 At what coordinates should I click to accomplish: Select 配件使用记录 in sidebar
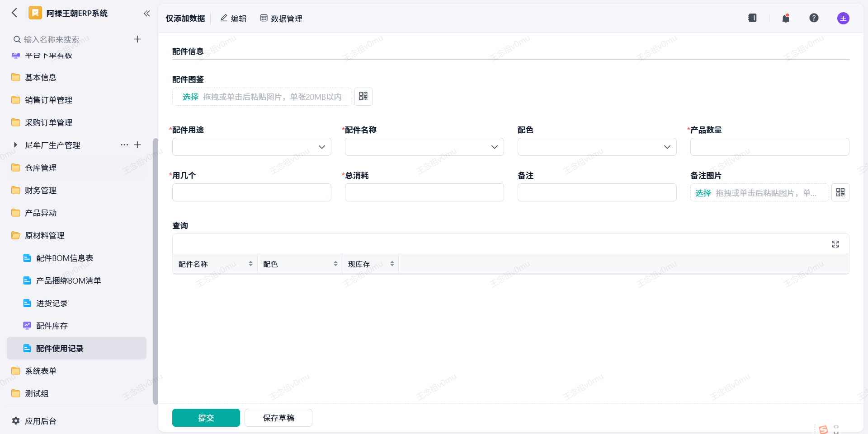[77, 348]
